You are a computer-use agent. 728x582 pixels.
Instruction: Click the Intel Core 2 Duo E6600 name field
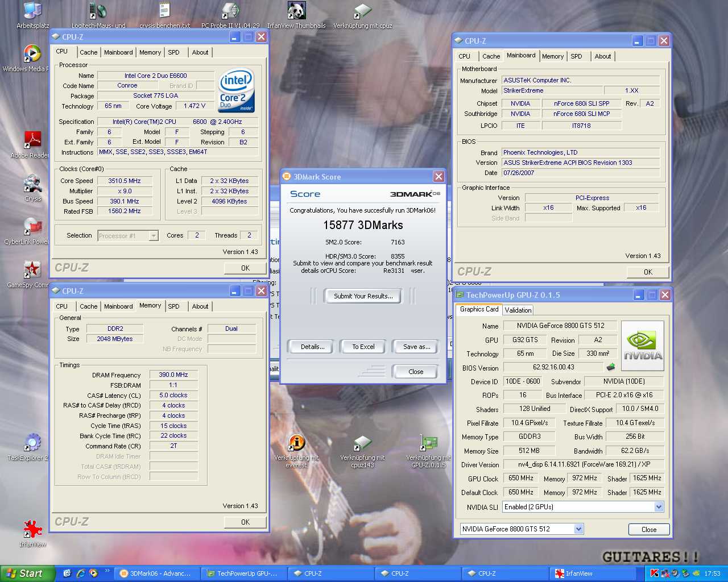tap(156, 76)
